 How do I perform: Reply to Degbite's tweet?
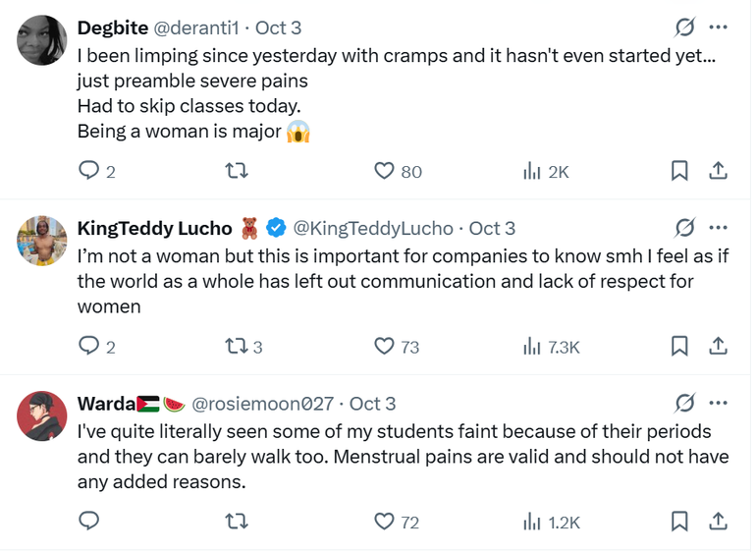(x=89, y=172)
